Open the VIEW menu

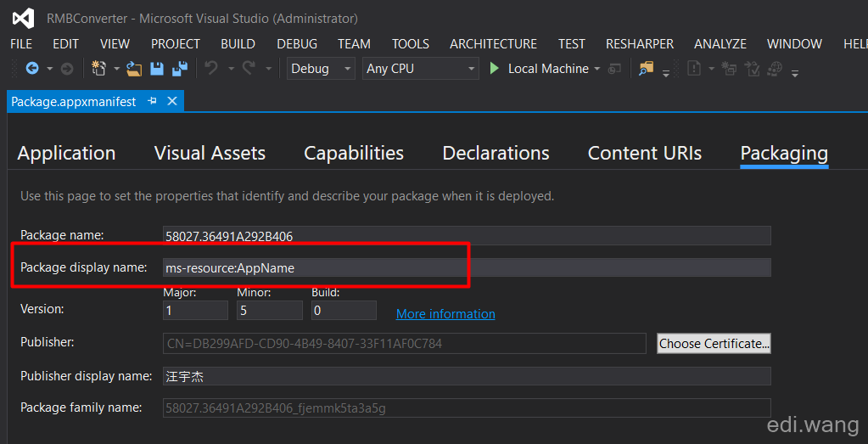point(115,44)
